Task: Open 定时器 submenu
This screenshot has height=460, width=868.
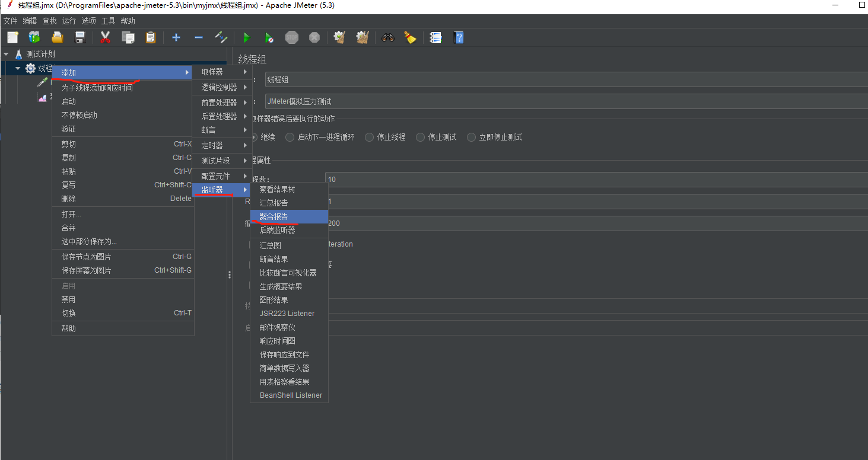Action: click(222, 145)
